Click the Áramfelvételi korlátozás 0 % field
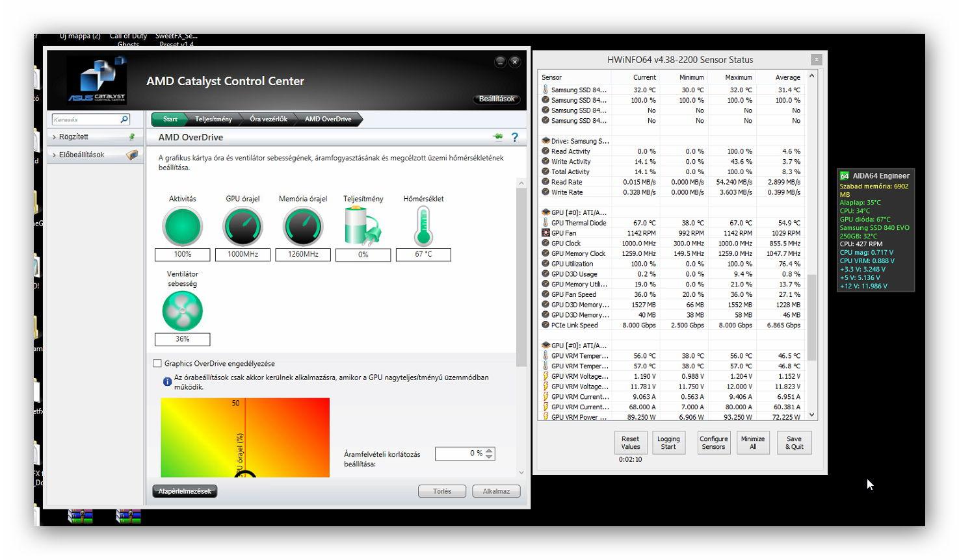Image resolution: width=959 pixels, height=560 pixels. [x=460, y=453]
